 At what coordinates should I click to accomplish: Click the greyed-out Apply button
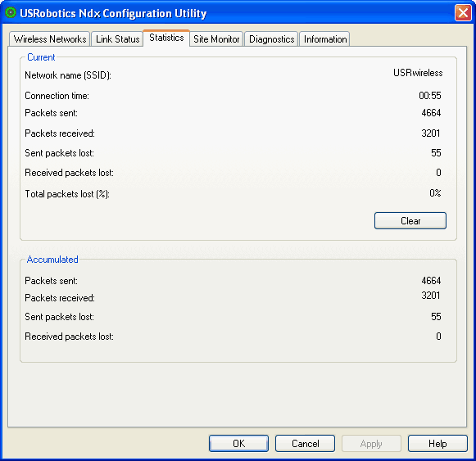[371, 444]
